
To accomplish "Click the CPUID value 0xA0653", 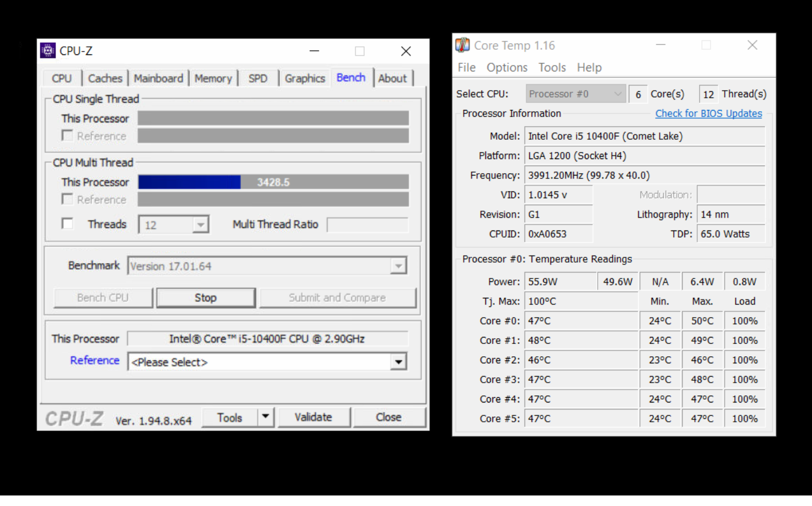I will [x=559, y=234].
